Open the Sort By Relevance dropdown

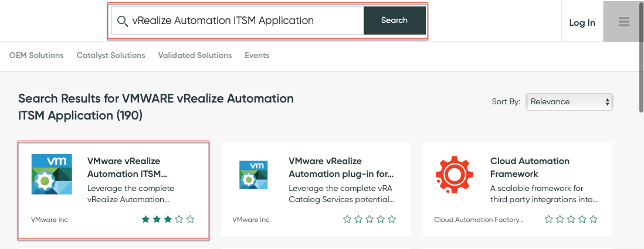[569, 101]
